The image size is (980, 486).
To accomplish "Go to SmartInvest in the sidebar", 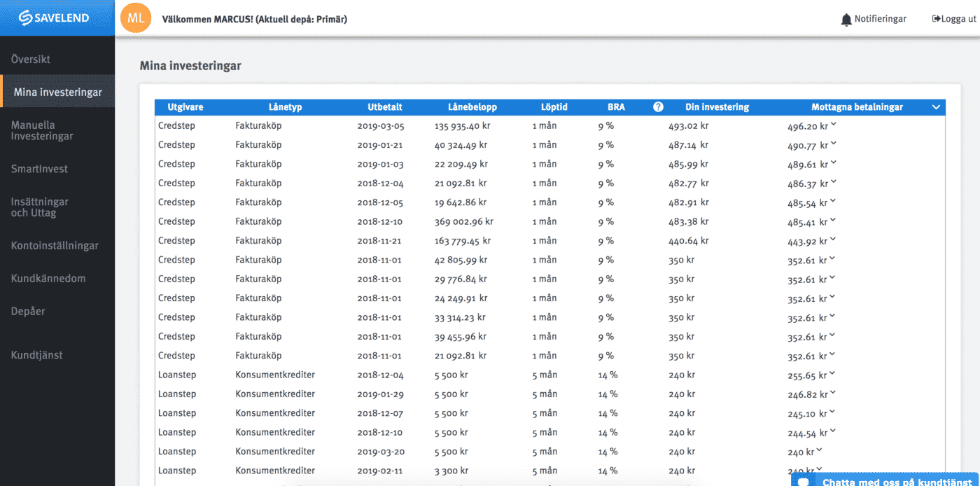I will point(39,169).
